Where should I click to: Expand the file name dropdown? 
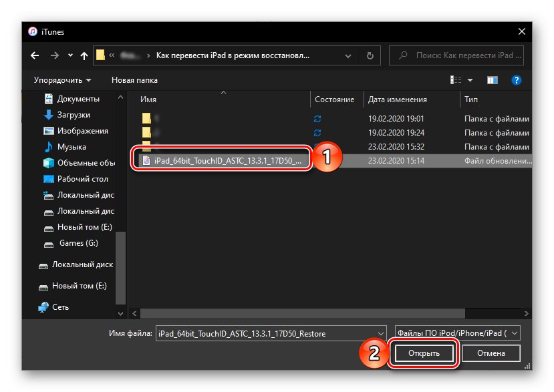click(x=380, y=334)
